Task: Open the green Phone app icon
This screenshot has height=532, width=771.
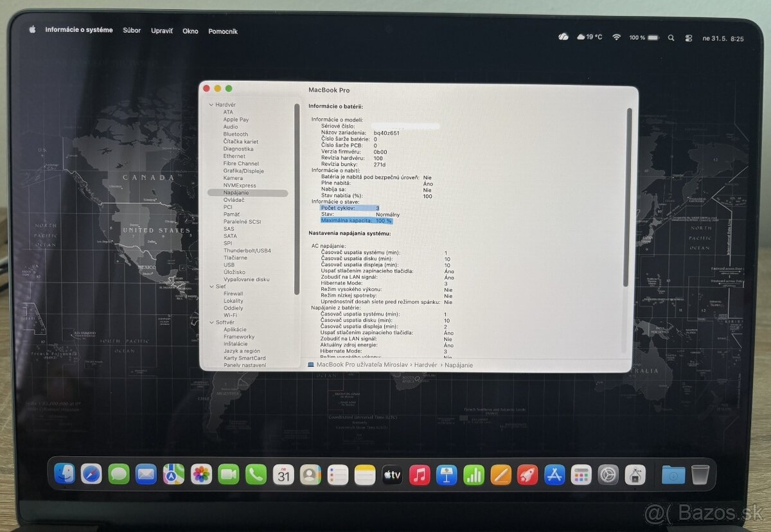Action: (256, 474)
